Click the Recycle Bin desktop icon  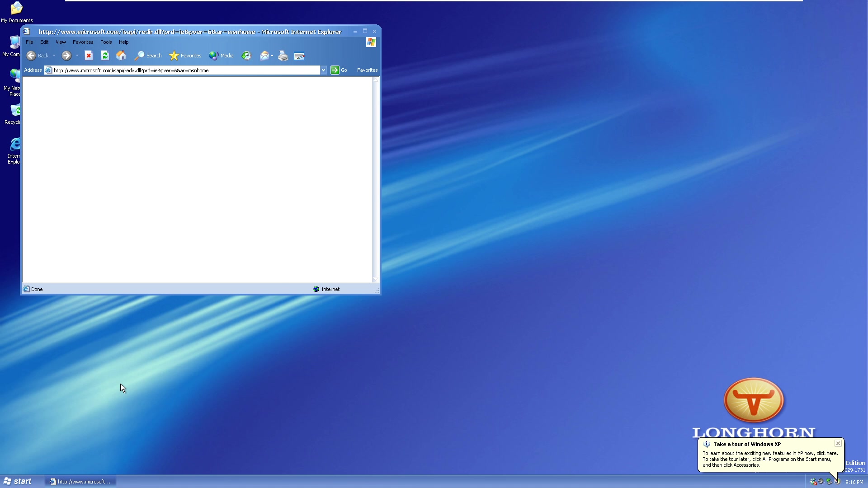pos(13,114)
